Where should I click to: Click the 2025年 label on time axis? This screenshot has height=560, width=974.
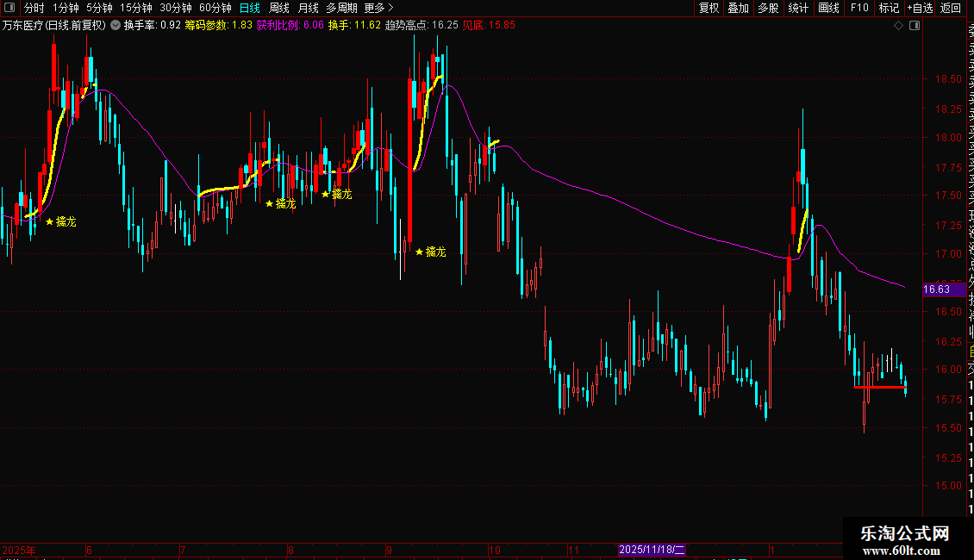[x=19, y=550]
